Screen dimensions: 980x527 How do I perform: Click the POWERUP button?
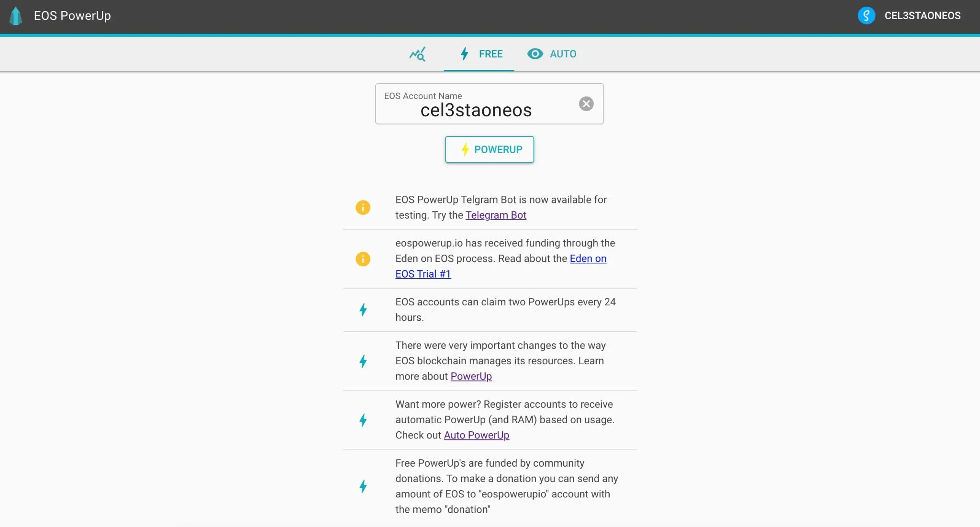coord(490,149)
